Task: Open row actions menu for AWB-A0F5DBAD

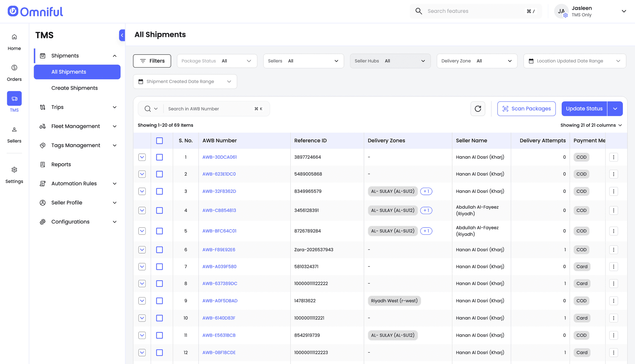Action: (x=614, y=301)
